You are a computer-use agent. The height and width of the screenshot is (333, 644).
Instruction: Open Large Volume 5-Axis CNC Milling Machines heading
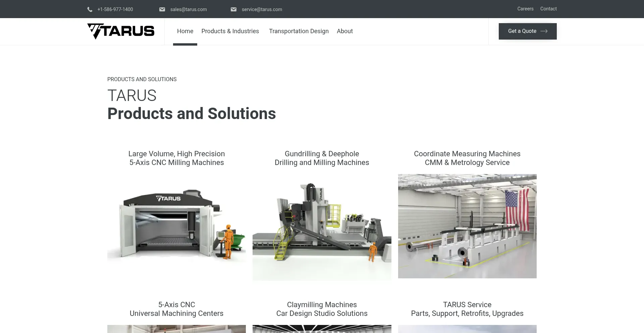coord(177,158)
